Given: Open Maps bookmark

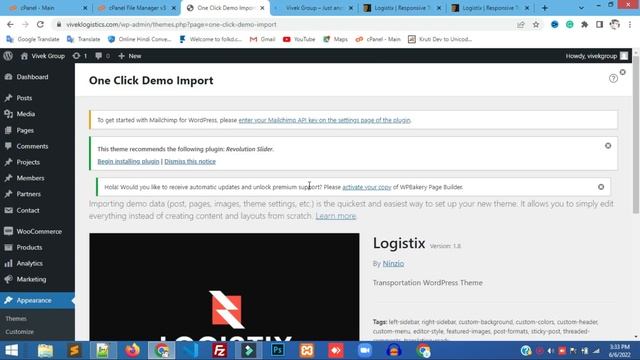Looking at the screenshot, I should click(x=335, y=39).
